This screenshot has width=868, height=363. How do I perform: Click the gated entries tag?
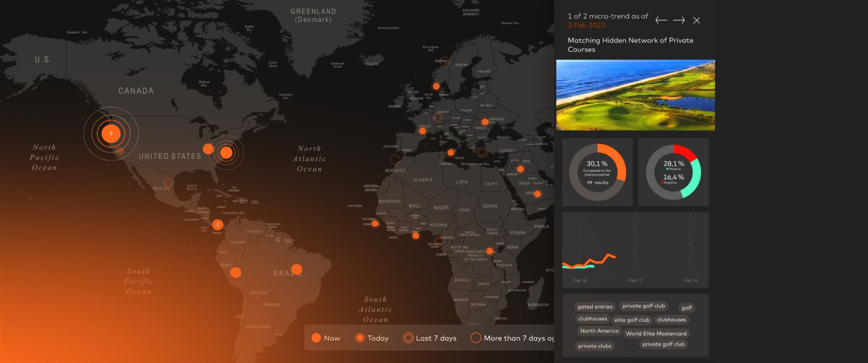pos(595,307)
